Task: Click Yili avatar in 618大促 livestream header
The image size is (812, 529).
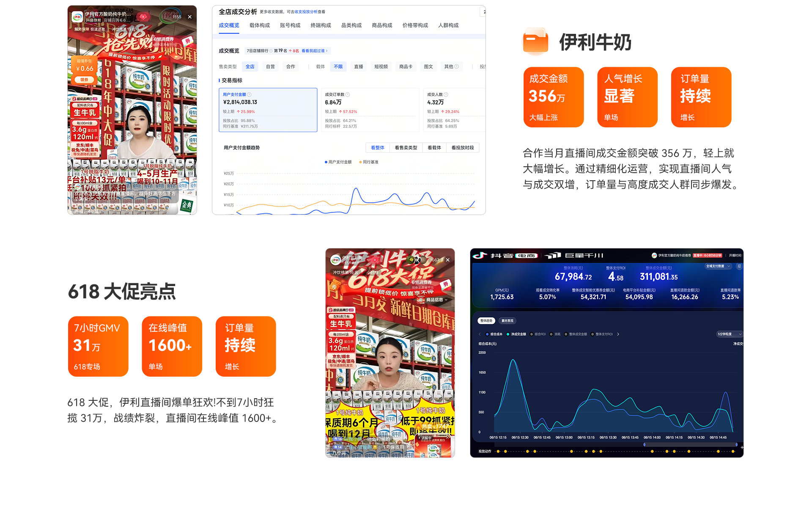Action: (x=335, y=260)
